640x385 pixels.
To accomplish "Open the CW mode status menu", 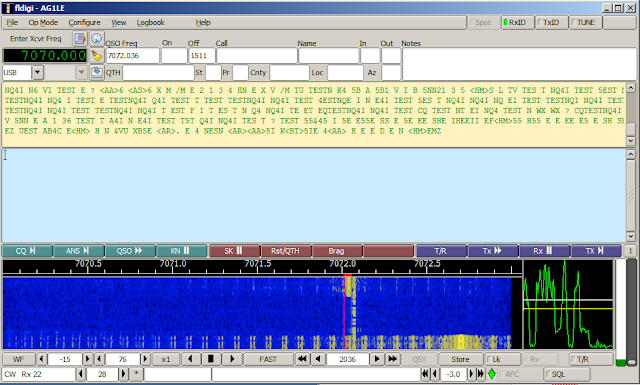I will (38, 374).
